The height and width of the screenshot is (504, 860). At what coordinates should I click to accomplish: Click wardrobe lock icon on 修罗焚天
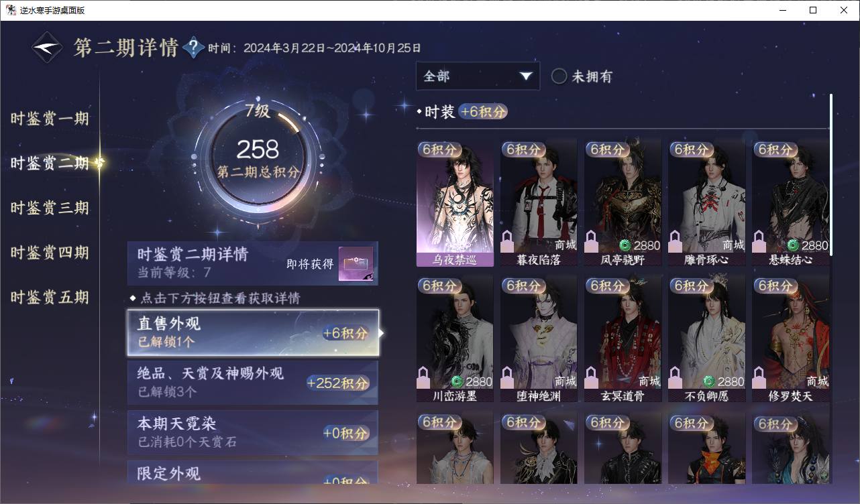(759, 377)
